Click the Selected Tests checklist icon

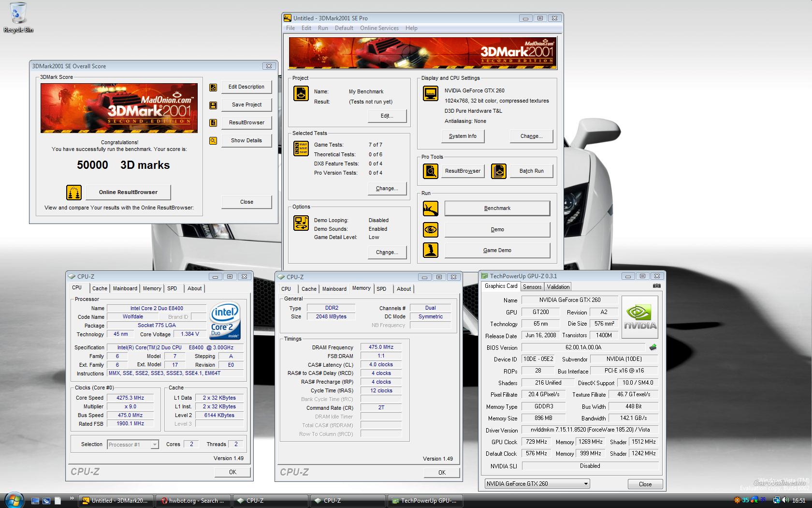301,149
